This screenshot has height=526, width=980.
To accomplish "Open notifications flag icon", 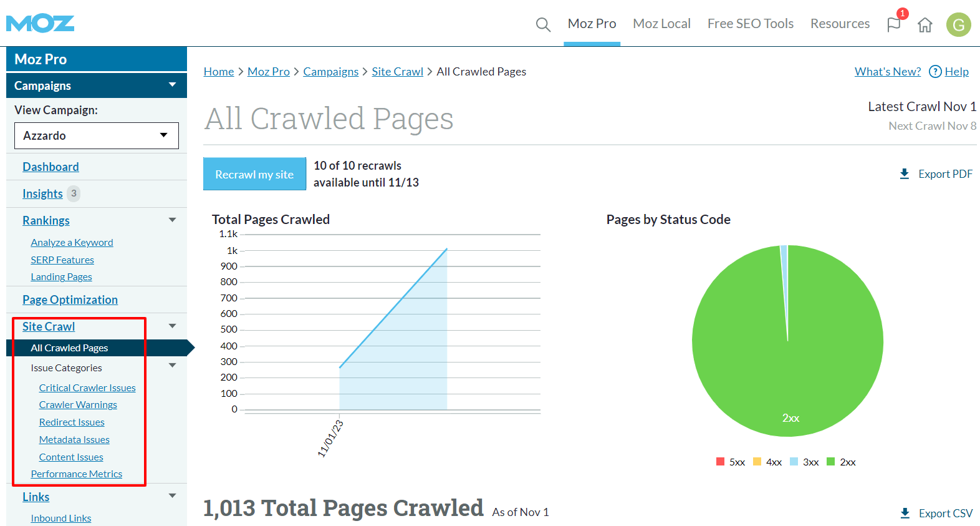I will tap(894, 24).
